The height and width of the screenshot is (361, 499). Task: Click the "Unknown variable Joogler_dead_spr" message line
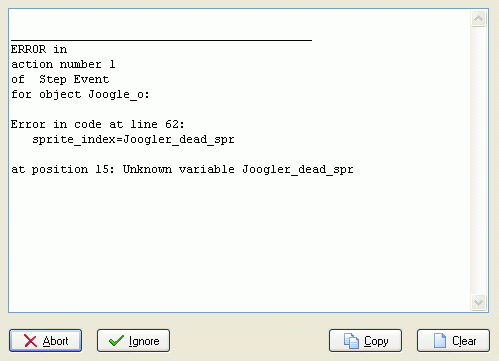(238, 169)
